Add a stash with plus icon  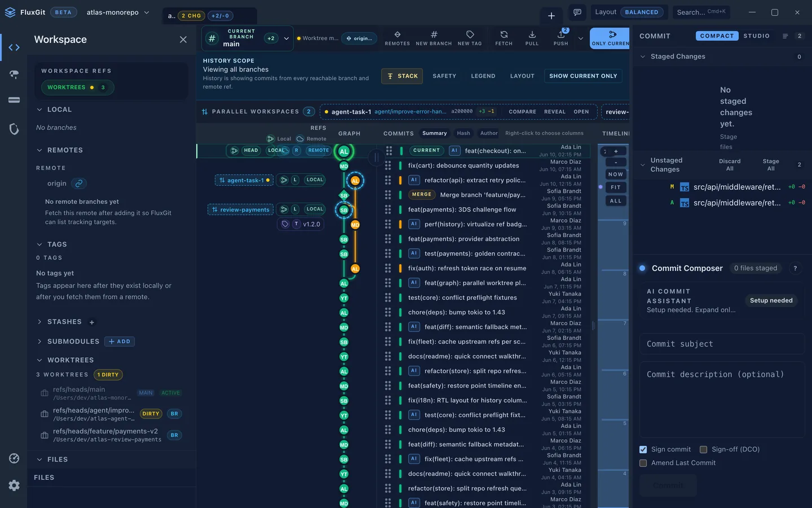(92, 322)
